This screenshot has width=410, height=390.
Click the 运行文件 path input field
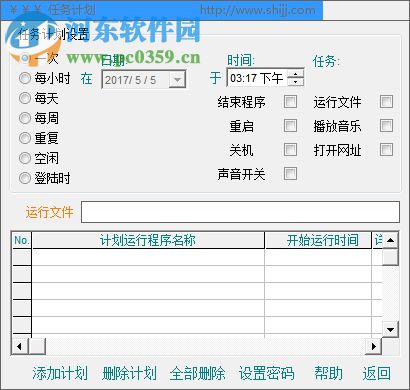click(240, 212)
